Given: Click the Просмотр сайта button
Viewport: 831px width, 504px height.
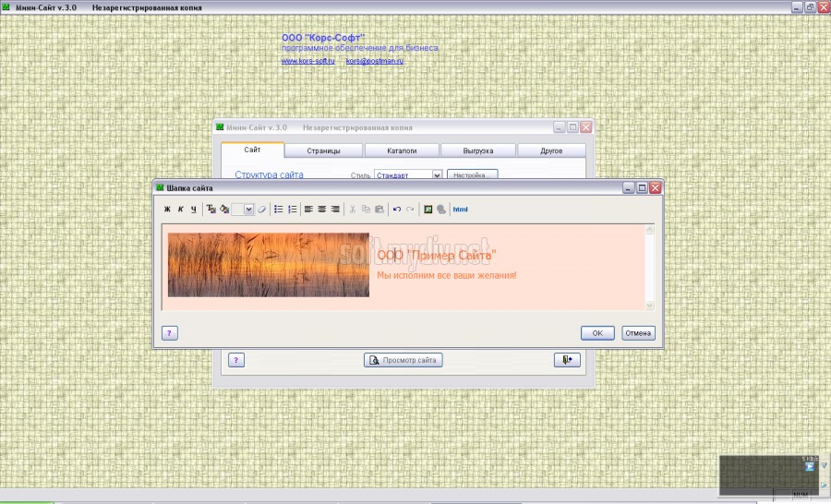Looking at the screenshot, I should [403, 360].
